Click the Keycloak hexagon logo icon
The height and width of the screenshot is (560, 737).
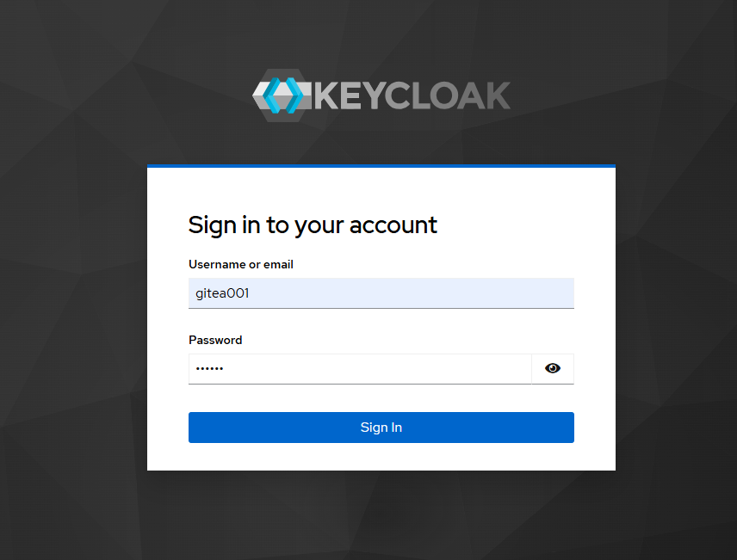pos(283,95)
